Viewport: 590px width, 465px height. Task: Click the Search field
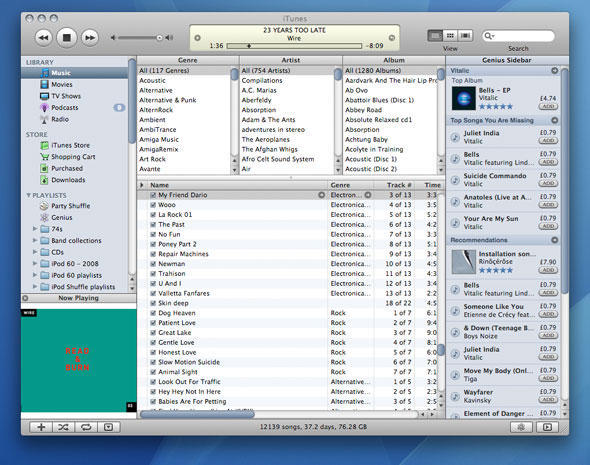coord(518,36)
